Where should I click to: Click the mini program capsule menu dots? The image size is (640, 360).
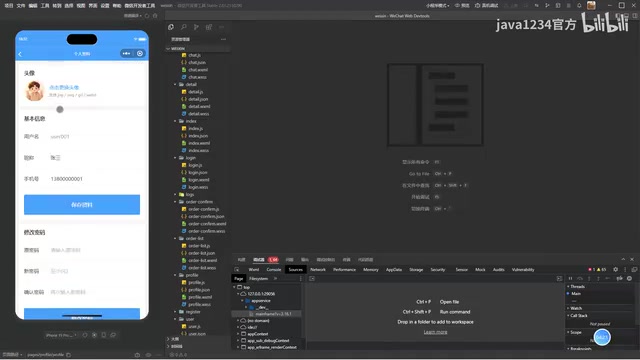[x=127, y=53]
